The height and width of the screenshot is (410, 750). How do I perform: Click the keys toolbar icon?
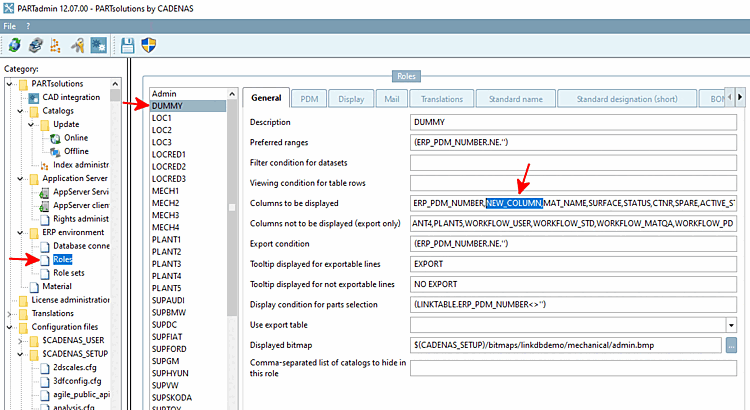(77, 45)
